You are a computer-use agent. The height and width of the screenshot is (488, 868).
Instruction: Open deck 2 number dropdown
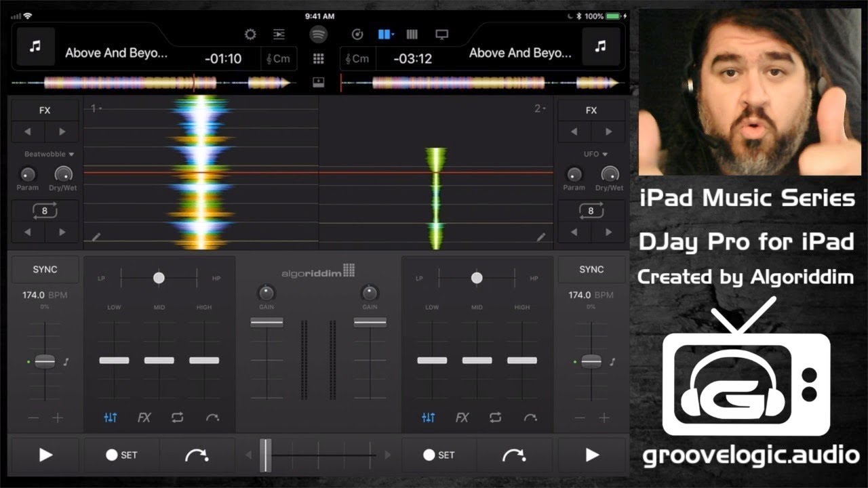(540, 108)
